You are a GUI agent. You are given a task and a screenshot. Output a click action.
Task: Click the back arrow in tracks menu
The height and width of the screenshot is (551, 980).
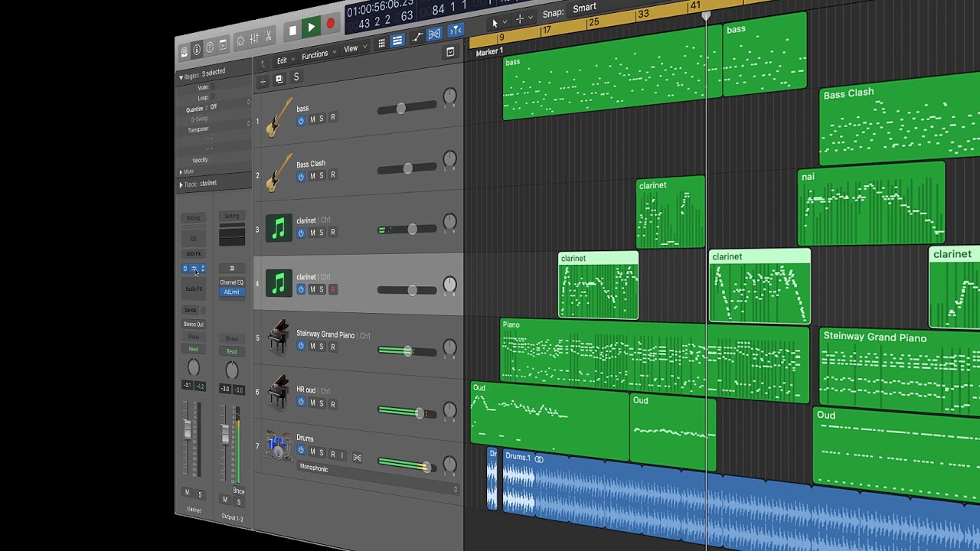pyautogui.click(x=263, y=64)
